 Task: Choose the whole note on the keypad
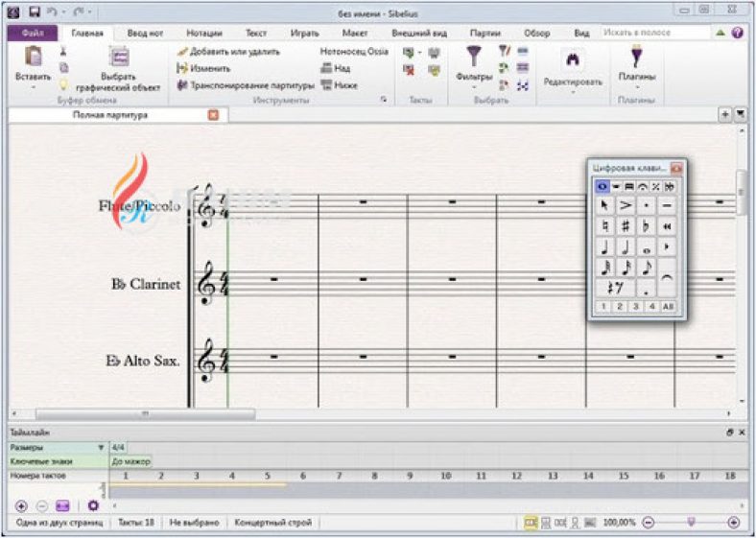pos(647,247)
